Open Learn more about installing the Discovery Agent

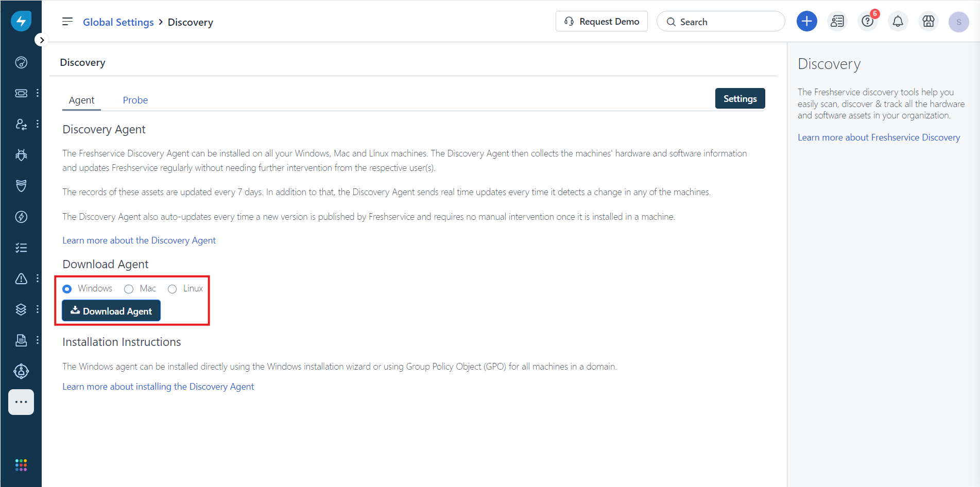(x=158, y=387)
